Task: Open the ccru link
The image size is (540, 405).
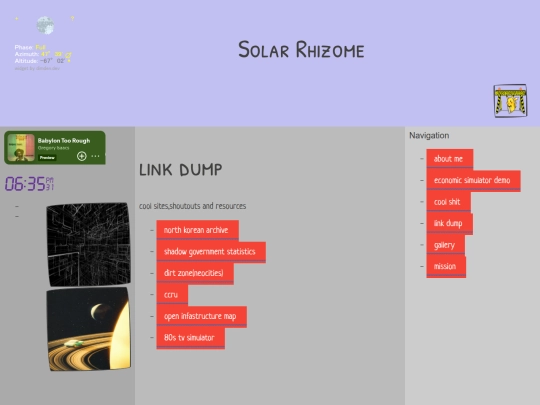Action: coord(172,295)
